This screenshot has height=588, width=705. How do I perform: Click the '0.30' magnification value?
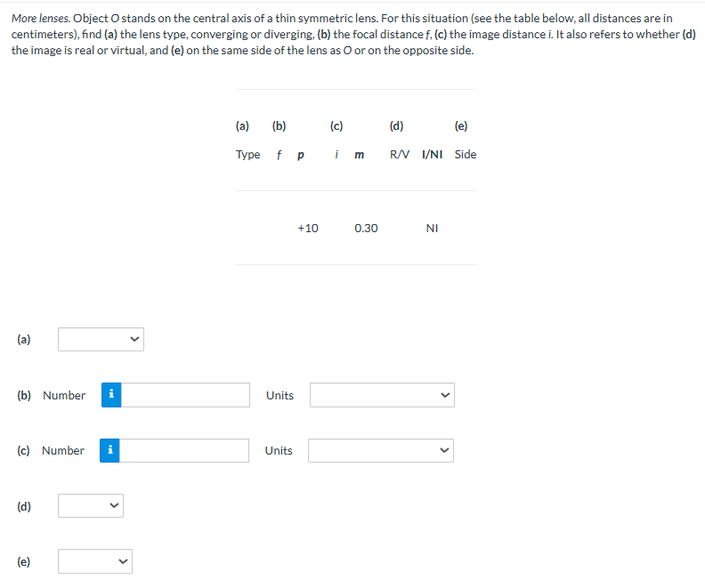coord(366,229)
